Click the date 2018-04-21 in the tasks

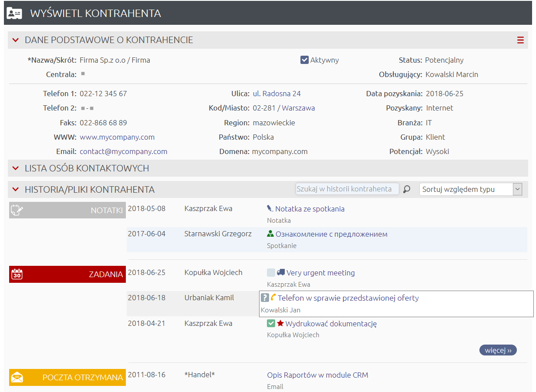(x=147, y=323)
